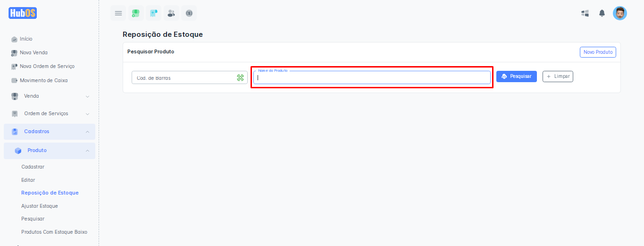Screen dimensions: 644x246
Task: Click the Pesquisar search button
Action: [516, 76]
